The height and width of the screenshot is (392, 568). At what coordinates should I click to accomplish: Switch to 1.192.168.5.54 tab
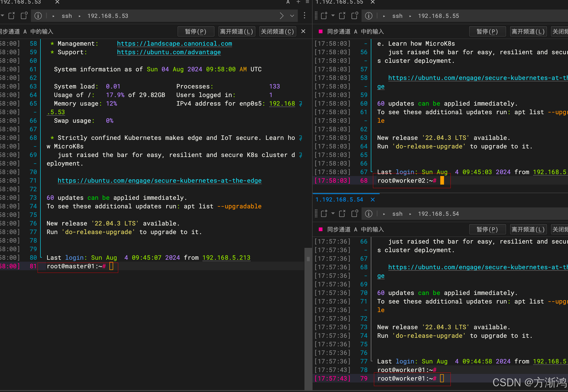pos(339,200)
